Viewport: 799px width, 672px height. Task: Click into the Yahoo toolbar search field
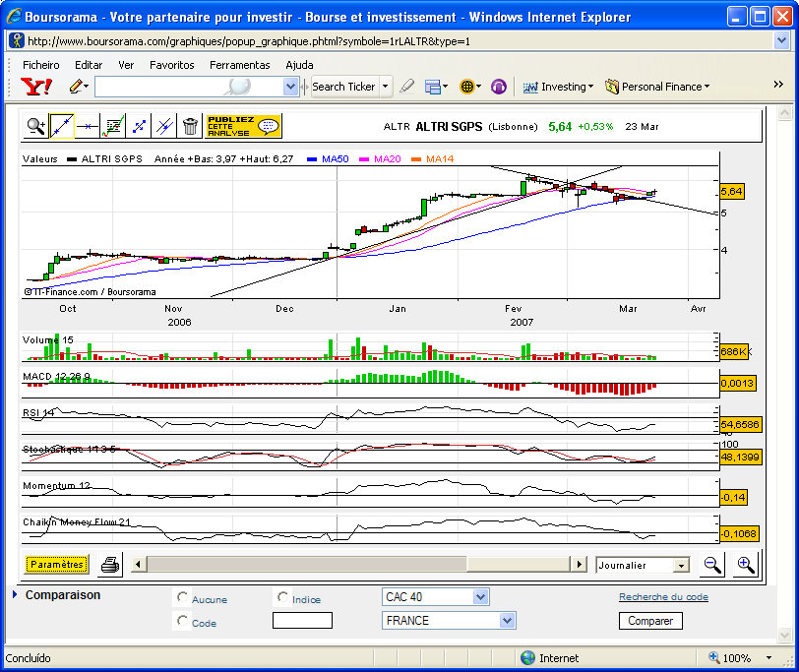click(189, 87)
